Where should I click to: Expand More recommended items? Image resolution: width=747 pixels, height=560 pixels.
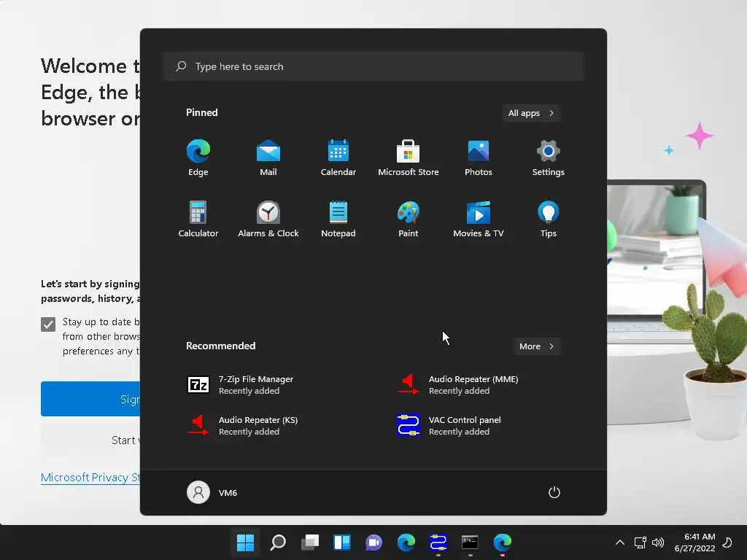click(x=536, y=346)
